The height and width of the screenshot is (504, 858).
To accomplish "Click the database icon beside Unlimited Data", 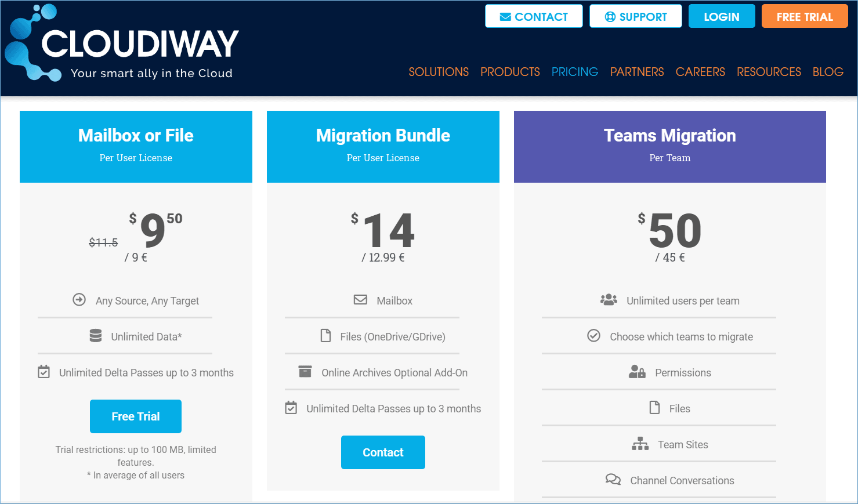I will (96, 336).
